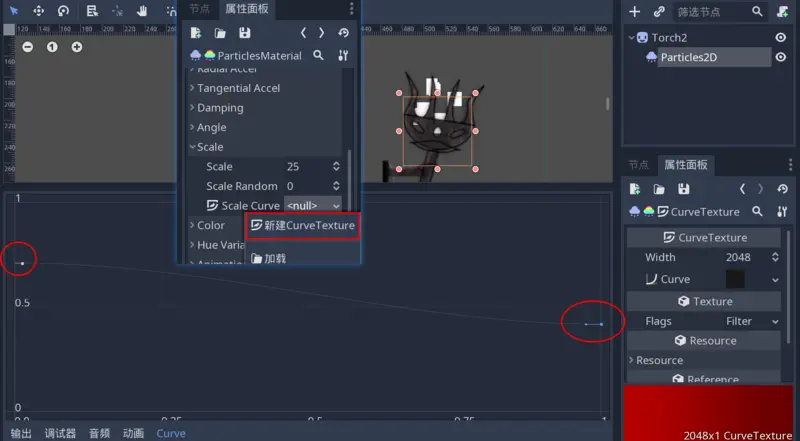Screen dimensions: 800x441
Task: Toggle visibility of Particles2D node
Action: point(781,57)
